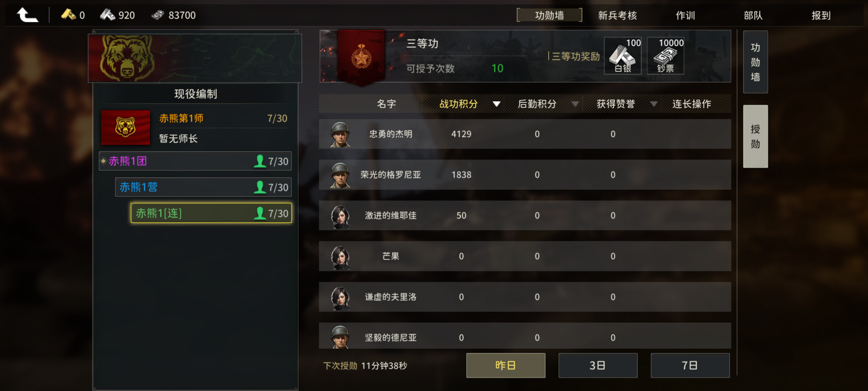Click the 钞票 reward icon
This screenshot has height=391, width=868.
(665, 56)
